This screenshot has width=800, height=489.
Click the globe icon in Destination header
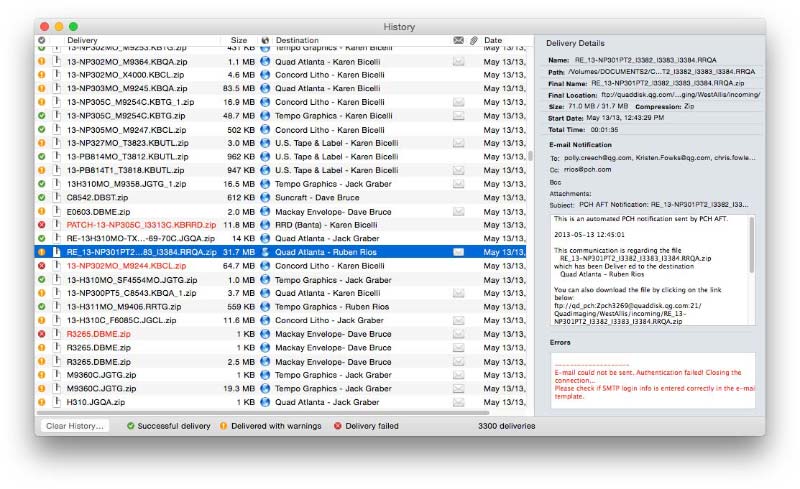click(265, 40)
